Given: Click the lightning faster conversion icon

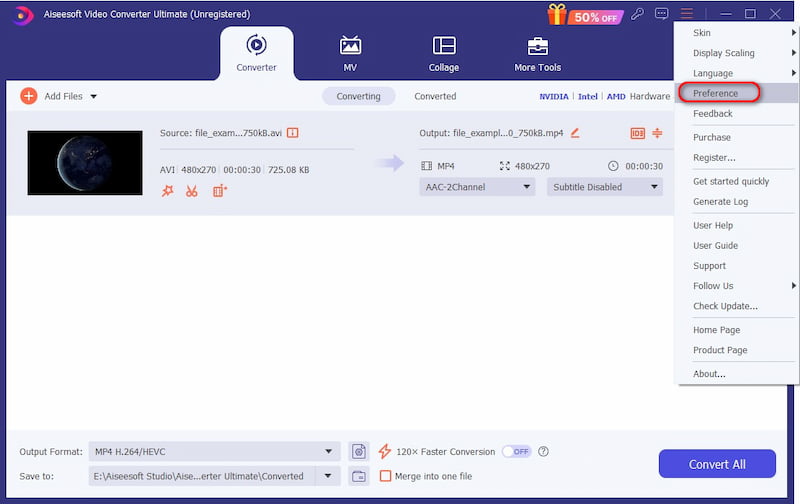Looking at the screenshot, I should [385, 451].
